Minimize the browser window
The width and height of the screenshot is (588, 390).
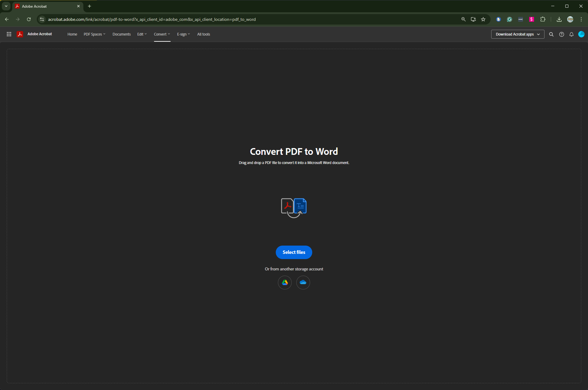(x=553, y=6)
